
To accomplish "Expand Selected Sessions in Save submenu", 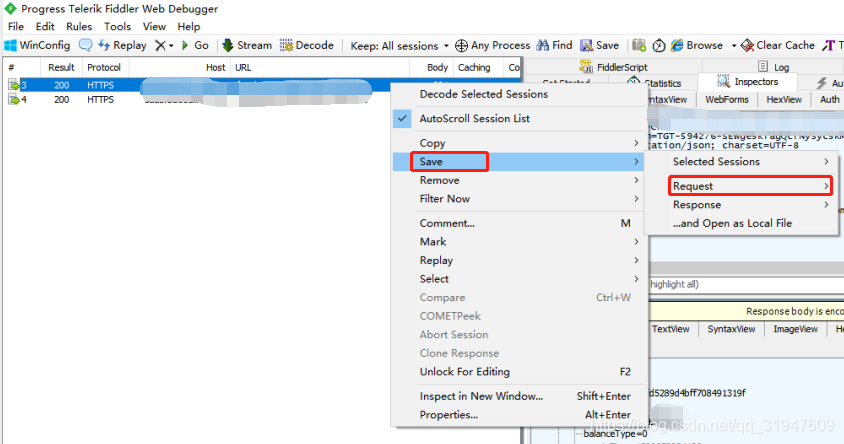I will [741, 161].
